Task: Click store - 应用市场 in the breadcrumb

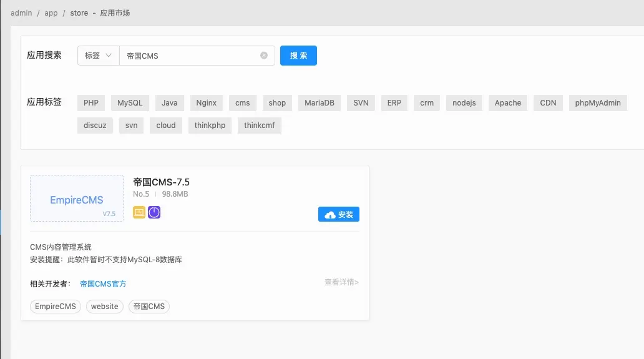Action: point(100,12)
